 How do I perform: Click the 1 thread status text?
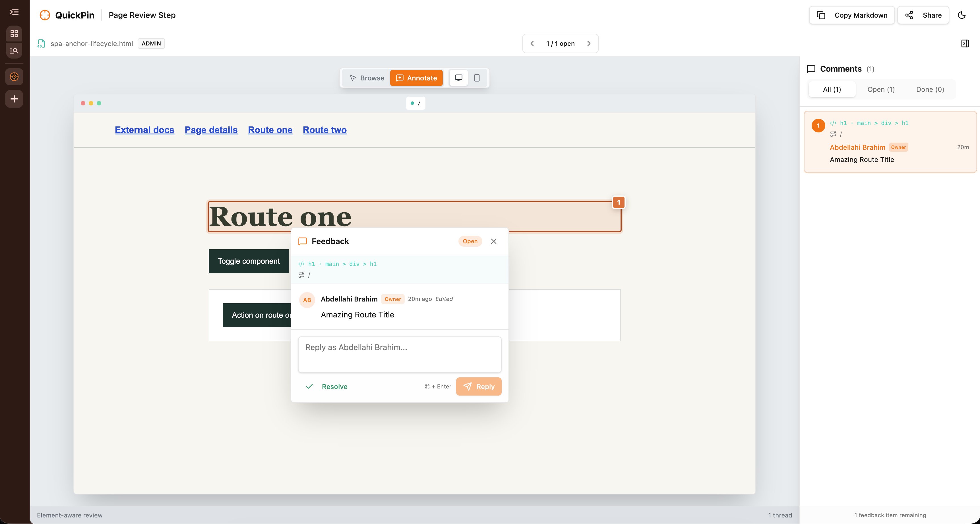coord(780,515)
